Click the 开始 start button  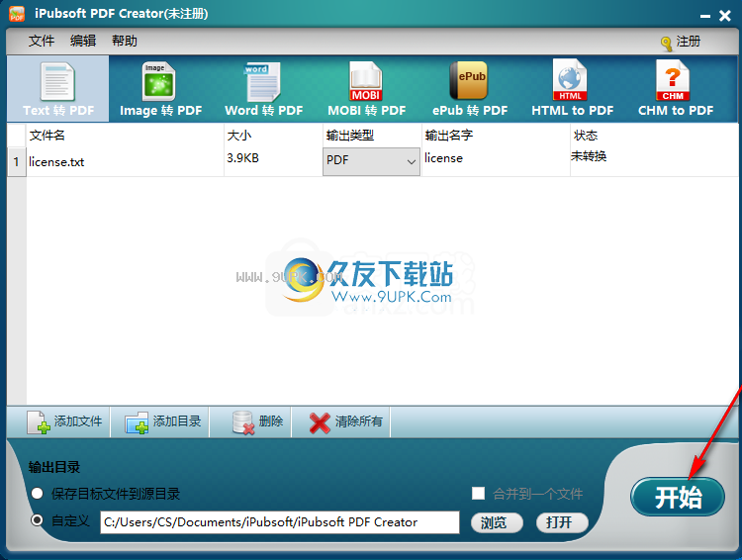coord(677,497)
